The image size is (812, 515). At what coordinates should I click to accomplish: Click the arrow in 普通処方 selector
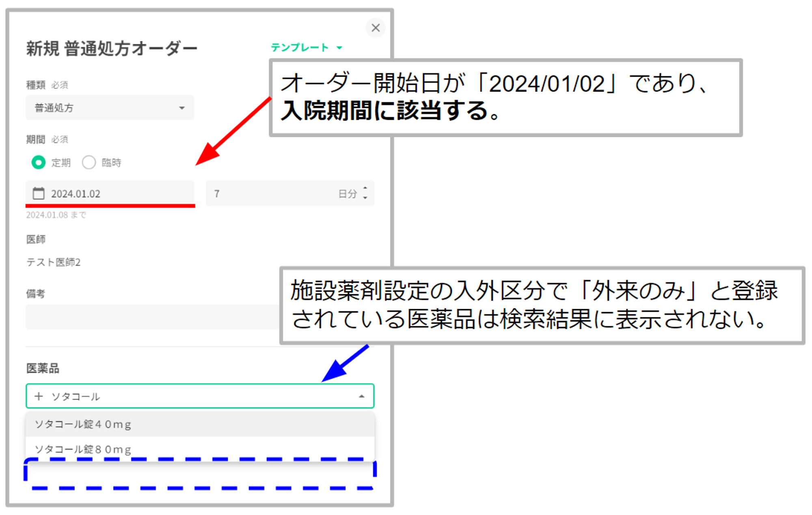tap(181, 108)
